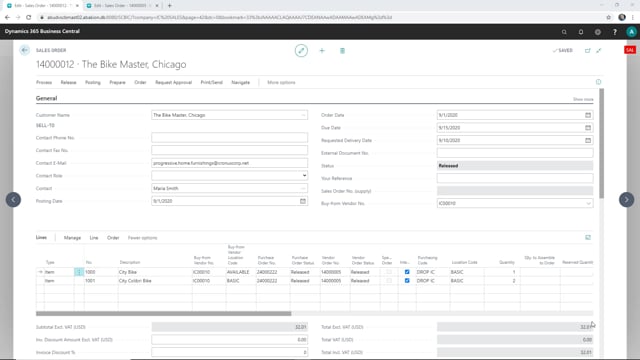This screenshot has height=360, width=640.
Task: Show FactBox information pane icon
Action: pos(598,82)
